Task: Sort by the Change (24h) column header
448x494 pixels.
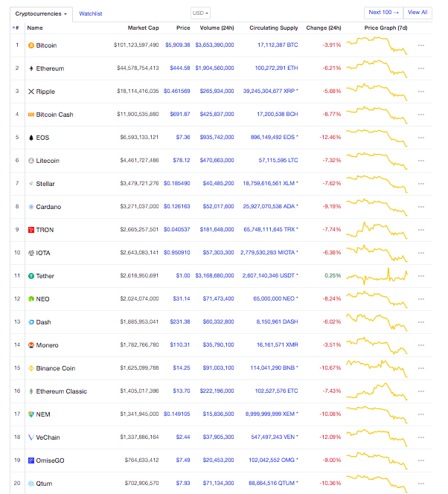Action: [324, 28]
